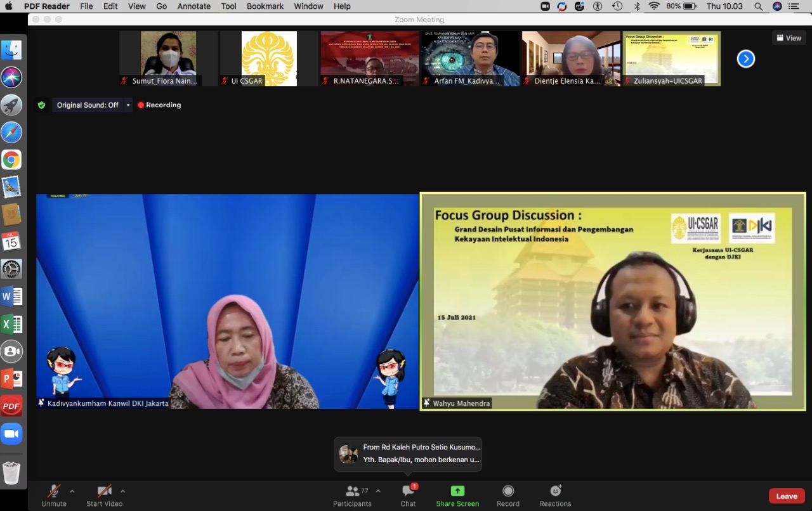
Task: Click the Participants icon in toolbar
Action: click(352, 491)
